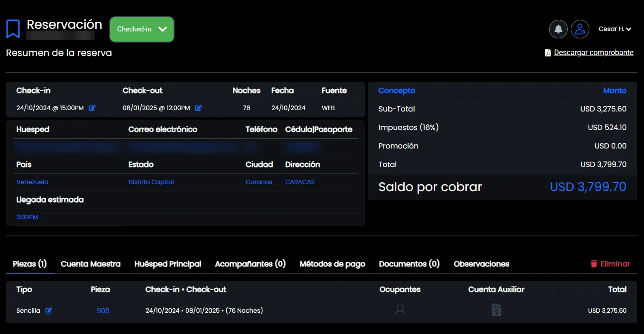The width and height of the screenshot is (644, 334).
Task: Click the Distrito Capital state value
Action: [151, 182]
